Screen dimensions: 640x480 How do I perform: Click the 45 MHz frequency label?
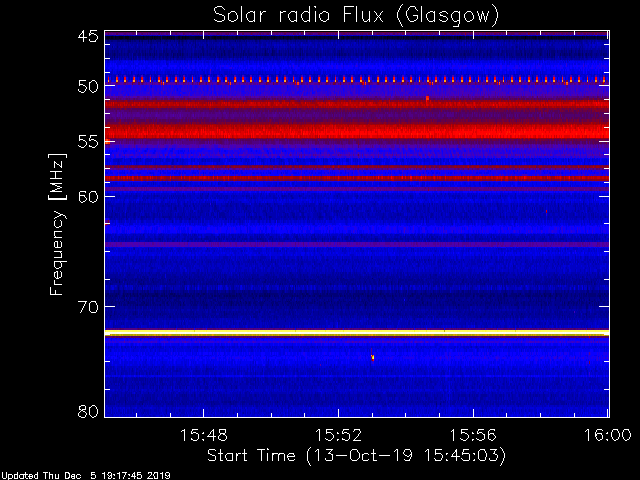pos(88,36)
